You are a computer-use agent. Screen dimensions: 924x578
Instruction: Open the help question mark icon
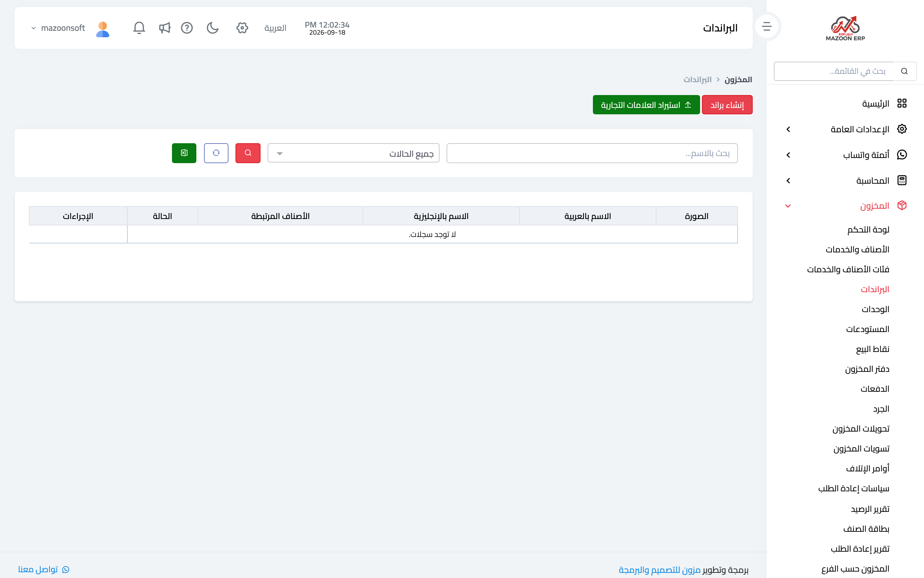[187, 28]
